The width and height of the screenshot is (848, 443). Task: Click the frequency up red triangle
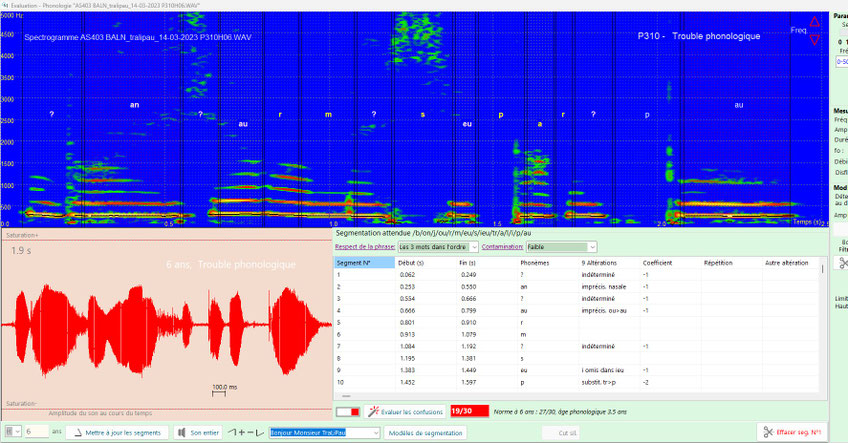(x=814, y=21)
